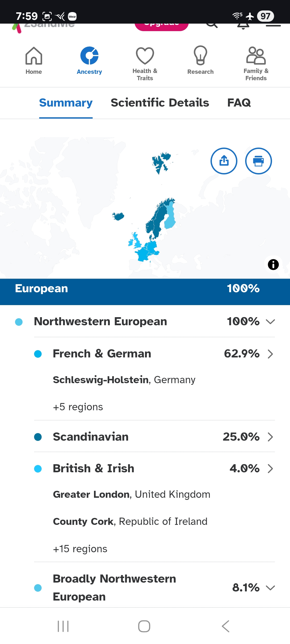This screenshot has width=290, height=644.
Task: Collapse the Northwestern European section chevron
Action: (x=270, y=321)
